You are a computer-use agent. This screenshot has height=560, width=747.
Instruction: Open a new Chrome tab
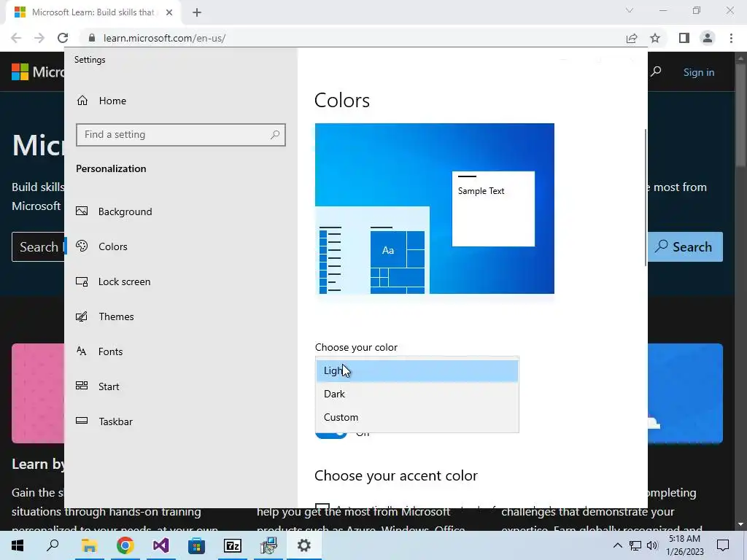coord(197,12)
